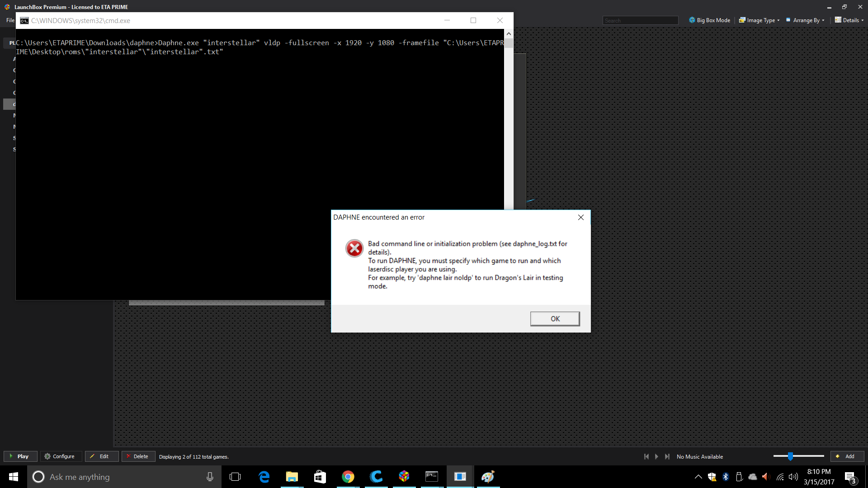Image resolution: width=868 pixels, height=488 pixels.
Task: Click the Add button in LaunchBox
Action: point(847,456)
